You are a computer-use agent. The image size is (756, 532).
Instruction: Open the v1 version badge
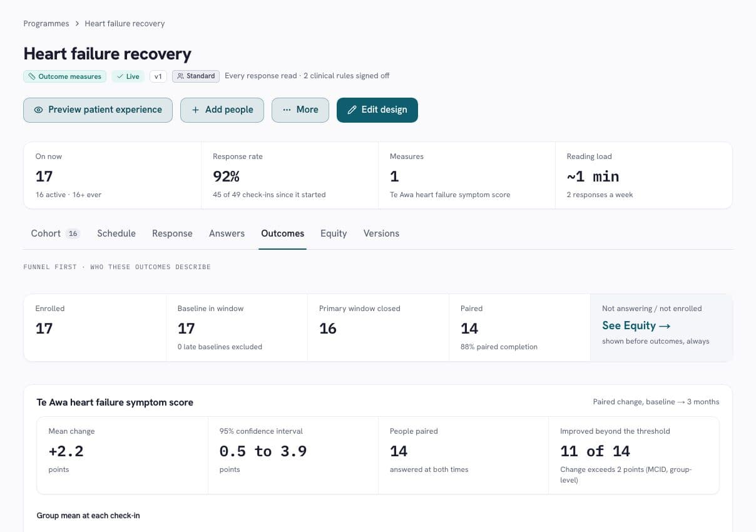click(158, 76)
